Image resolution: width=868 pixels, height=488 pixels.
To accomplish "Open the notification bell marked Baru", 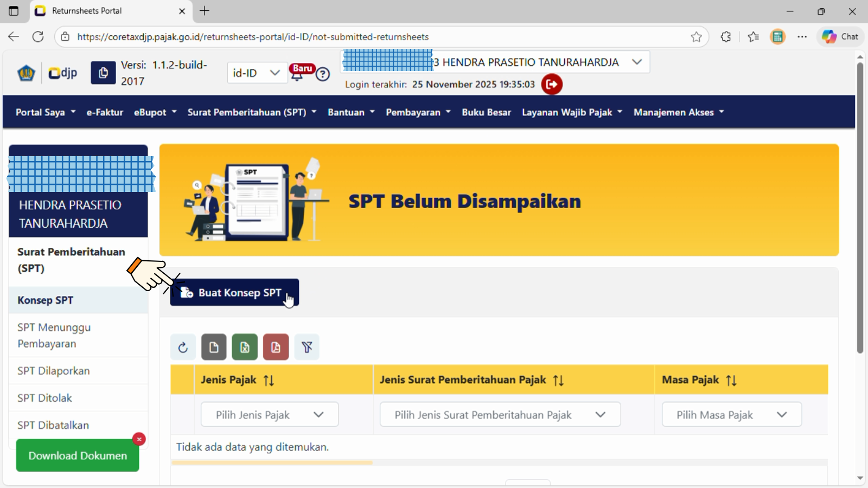I will pyautogui.click(x=297, y=75).
